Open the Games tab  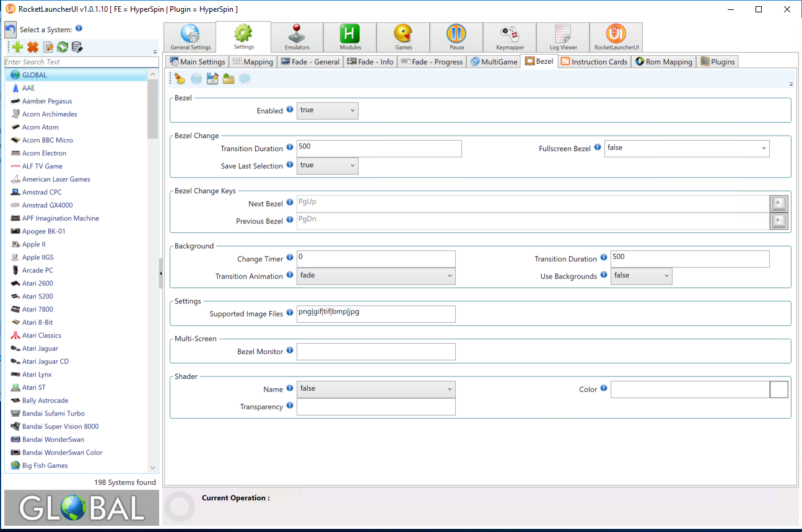[404, 38]
